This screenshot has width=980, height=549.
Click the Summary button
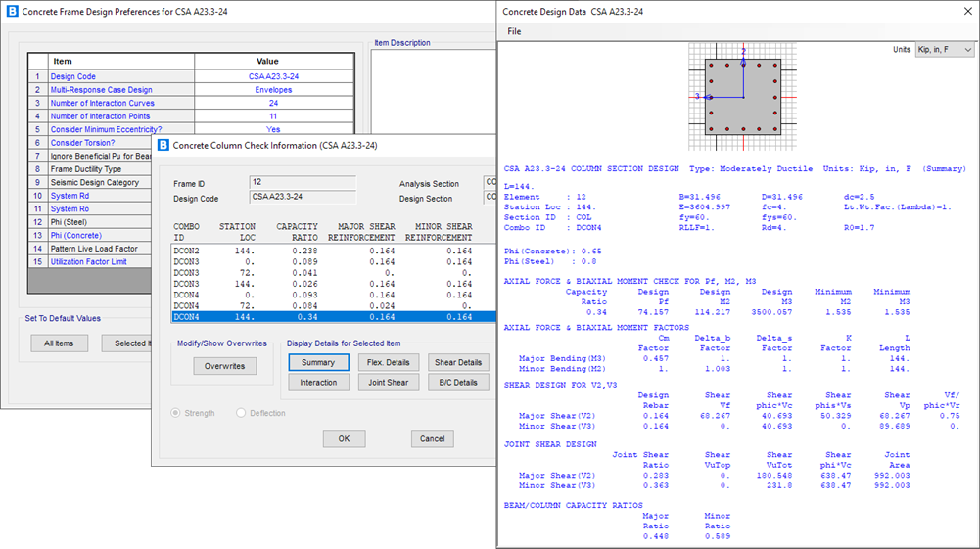pyautogui.click(x=318, y=362)
